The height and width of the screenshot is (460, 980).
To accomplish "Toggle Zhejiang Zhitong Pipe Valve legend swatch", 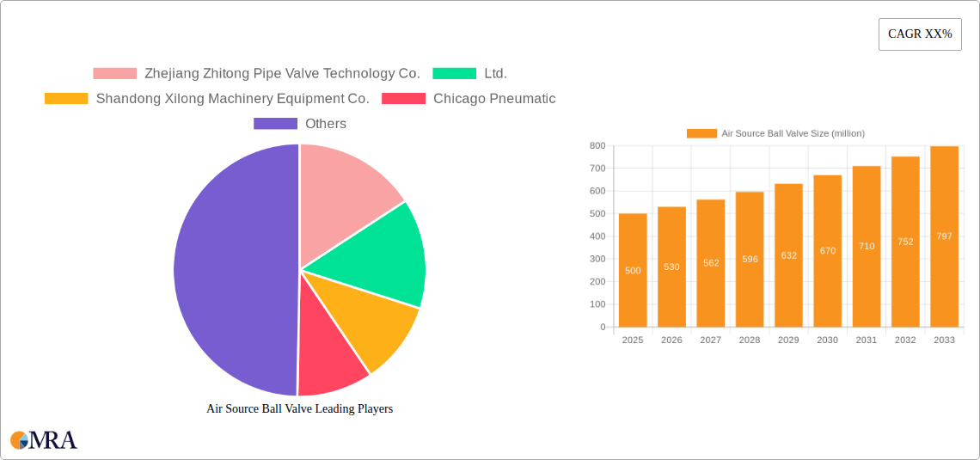I will click(x=115, y=74).
